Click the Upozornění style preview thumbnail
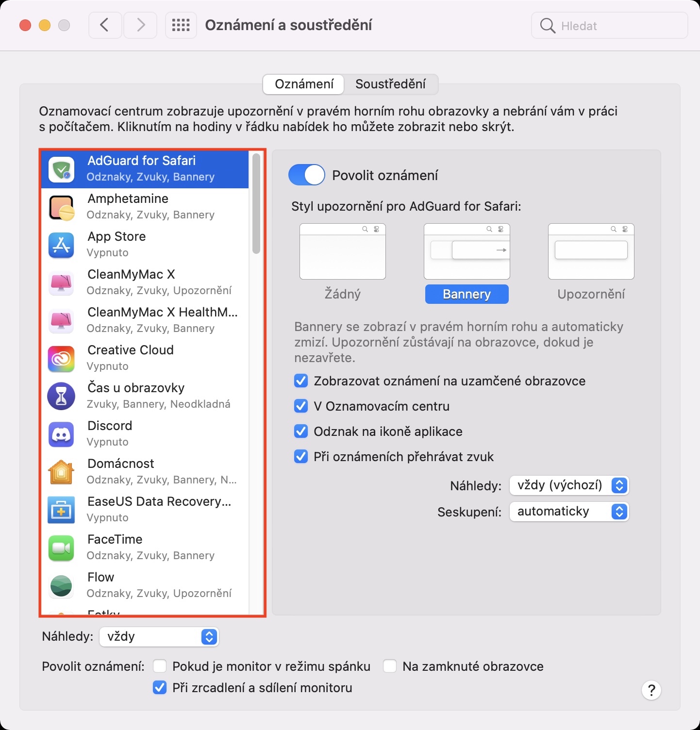This screenshot has width=700, height=730. [x=591, y=251]
